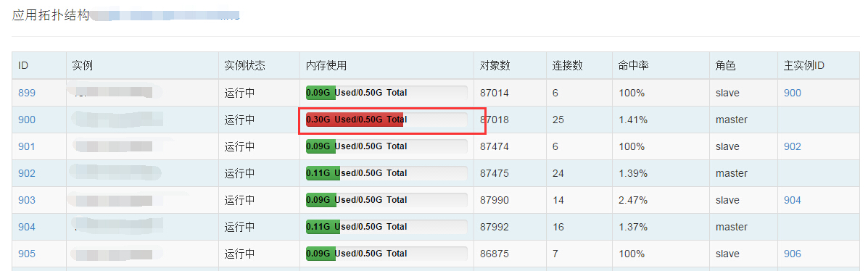This screenshot has width=868, height=271.
Task: Select object count 87474
Action: 495,146
